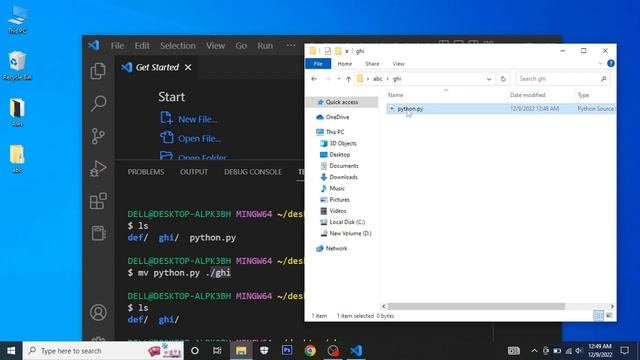The width and height of the screenshot is (640, 360).
Task: Go up one folder level in File Explorer
Action: click(x=348, y=79)
